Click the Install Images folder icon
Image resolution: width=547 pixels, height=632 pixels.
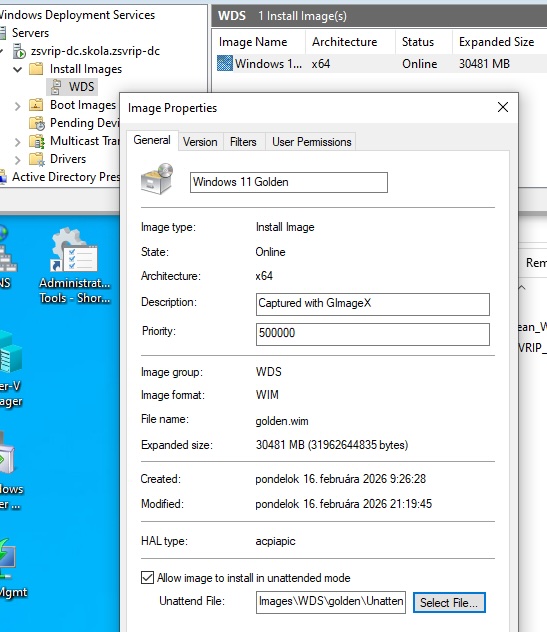[36, 69]
